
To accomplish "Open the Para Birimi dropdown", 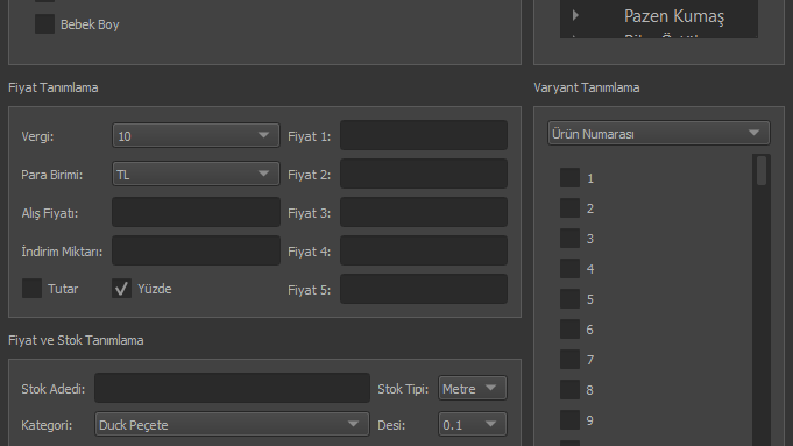I will tap(196, 174).
